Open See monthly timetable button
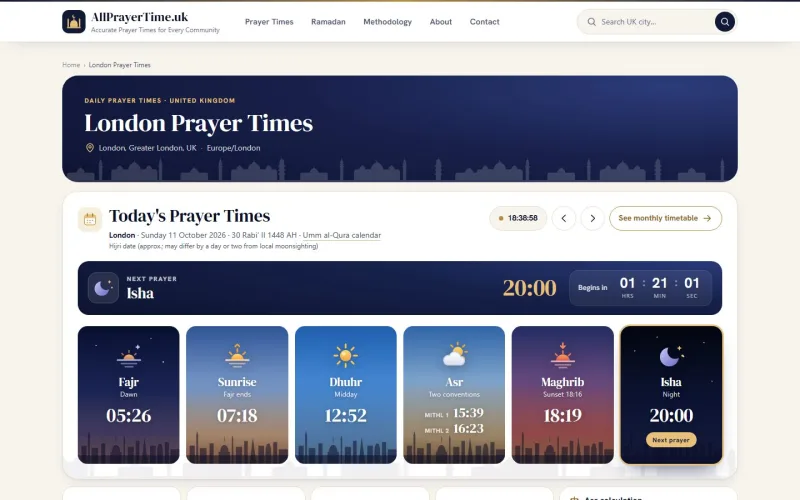 pos(665,218)
